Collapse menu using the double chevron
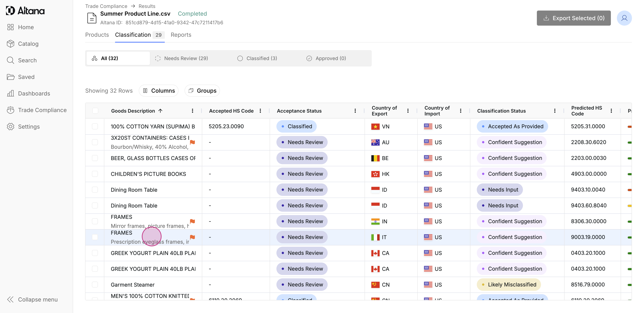 click(x=10, y=299)
